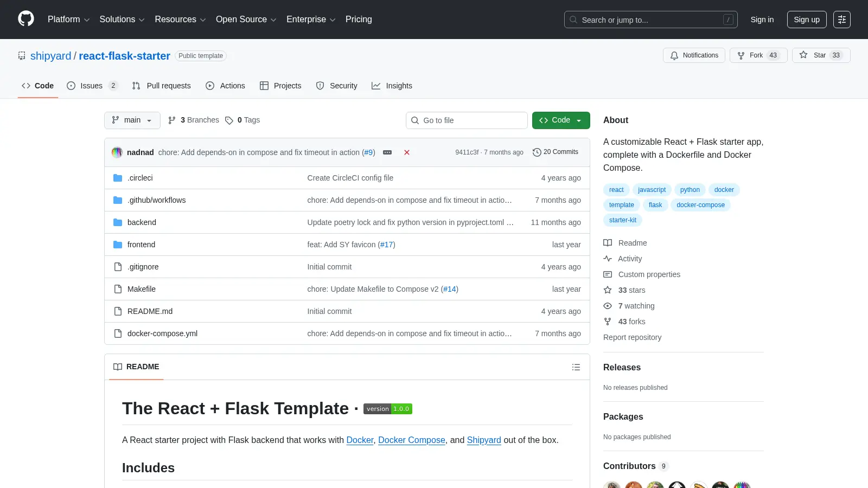Screen dimensions: 868x488
Task: Open the GitHub home logo
Action: 26,19
